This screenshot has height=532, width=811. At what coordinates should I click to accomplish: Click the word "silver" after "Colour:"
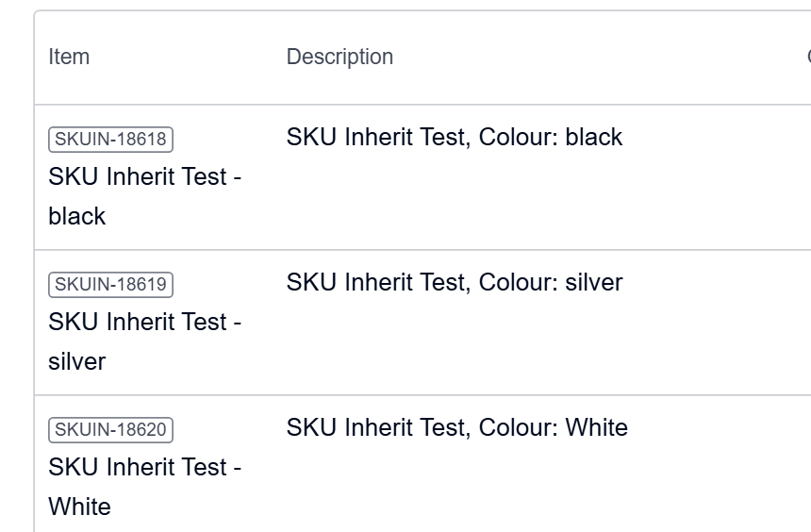594,283
